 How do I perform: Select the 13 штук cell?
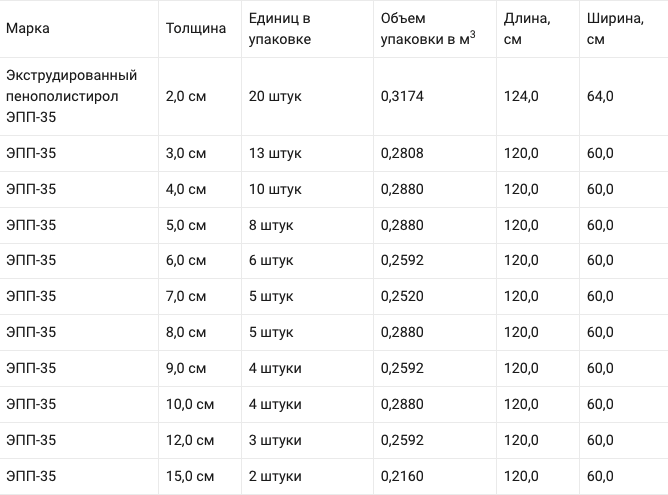pyautogui.click(x=275, y=153)
